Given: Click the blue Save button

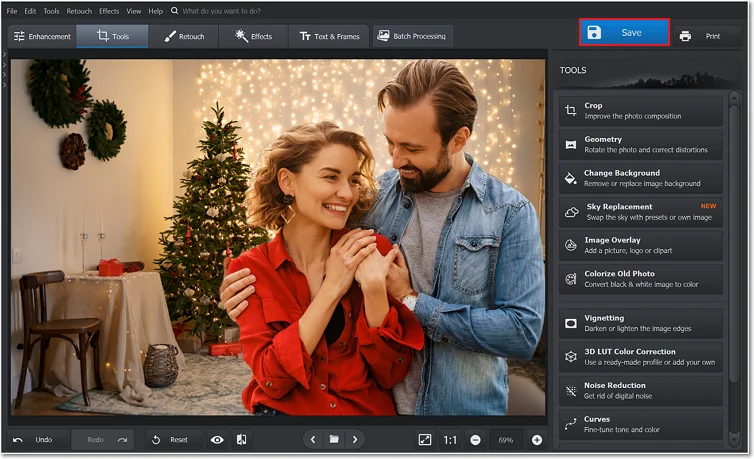Looking at the screenshot, I should click(624, 32).
